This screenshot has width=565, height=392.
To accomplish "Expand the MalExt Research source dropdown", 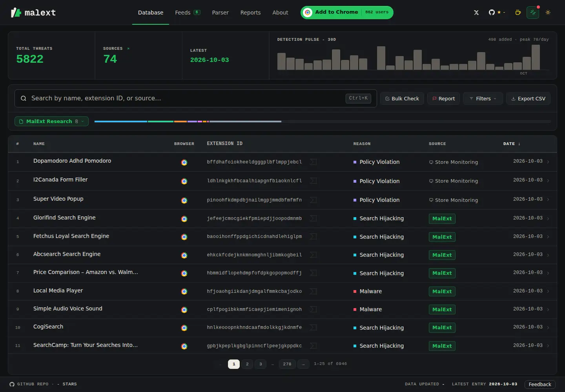I will point(51,122).
